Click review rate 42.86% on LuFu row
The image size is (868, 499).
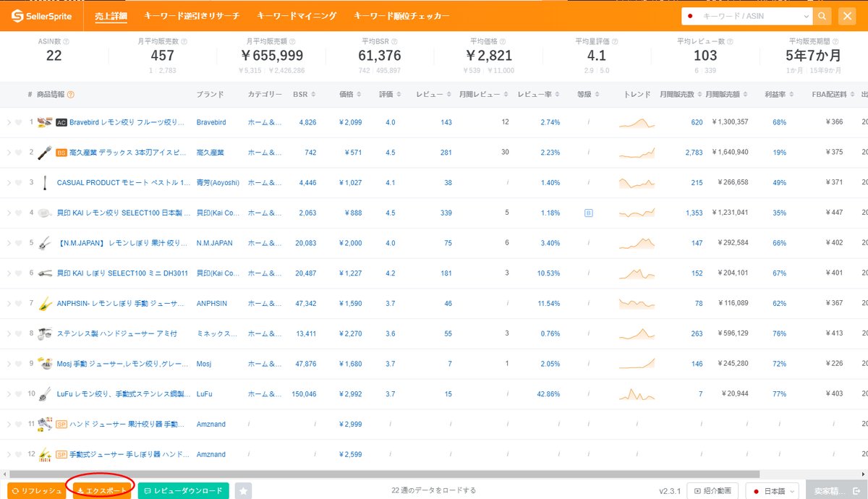(548, 394)
